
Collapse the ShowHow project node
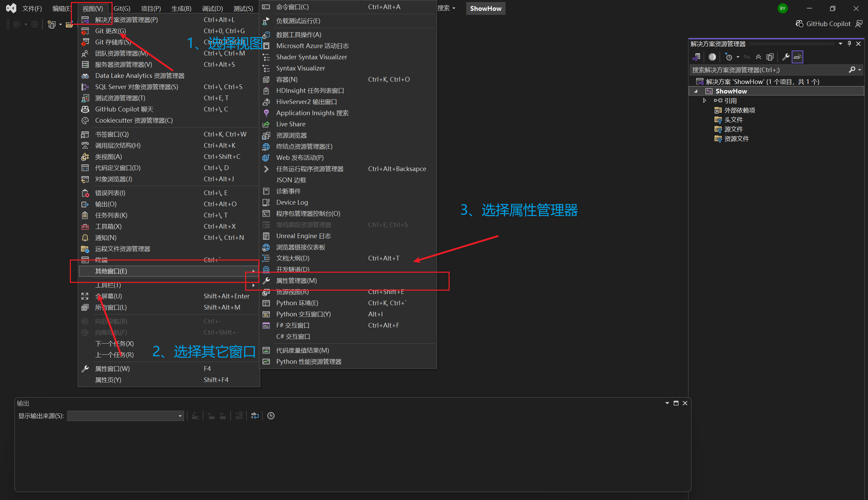[x=696, y=91]
